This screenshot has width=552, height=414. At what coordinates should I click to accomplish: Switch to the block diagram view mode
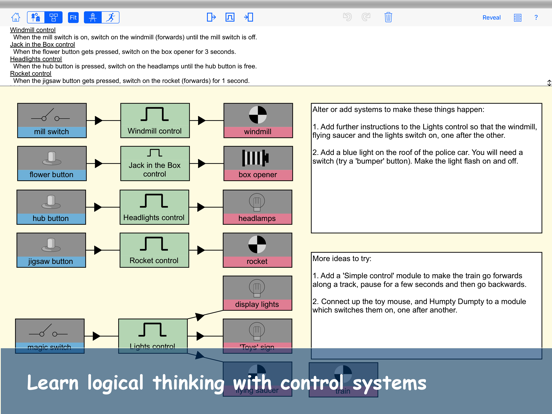tap(54, 17)
